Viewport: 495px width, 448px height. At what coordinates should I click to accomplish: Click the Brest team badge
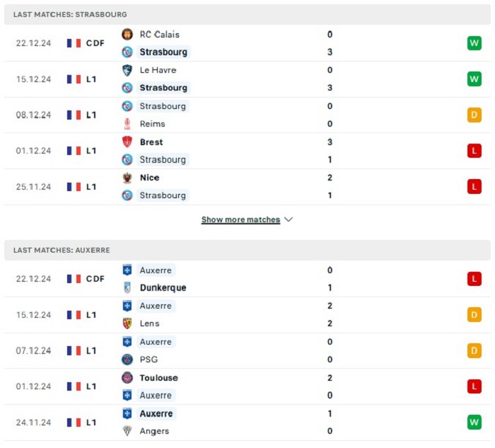(127, 142)
